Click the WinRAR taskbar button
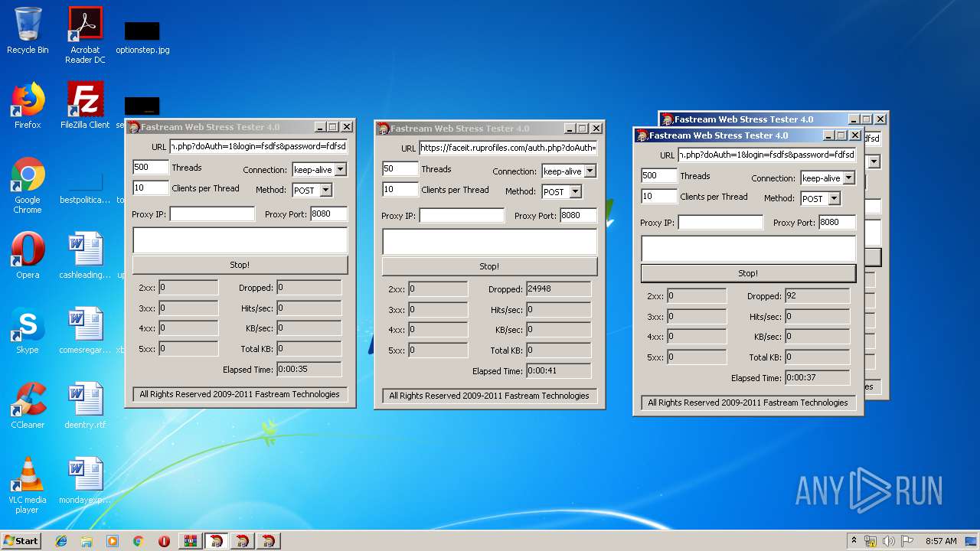The height and width of the screenshot is (551, 980). (x=191, y=541)
